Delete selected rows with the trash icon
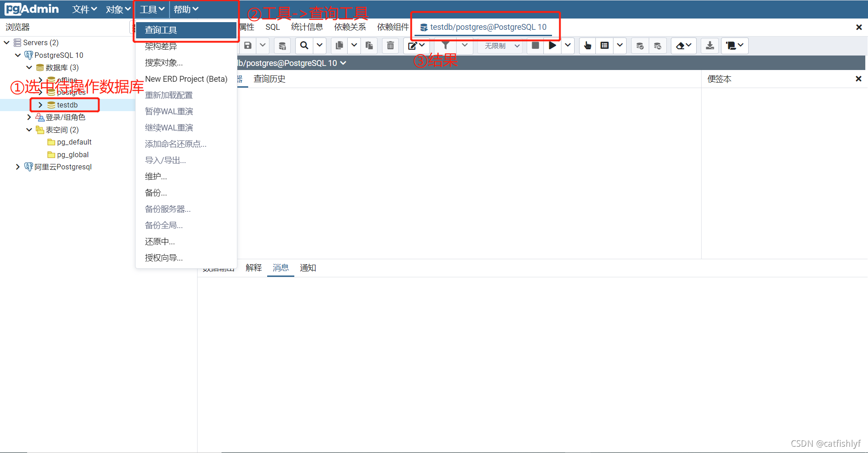Viewport: 868px width, 453px height. click(390, 46)
